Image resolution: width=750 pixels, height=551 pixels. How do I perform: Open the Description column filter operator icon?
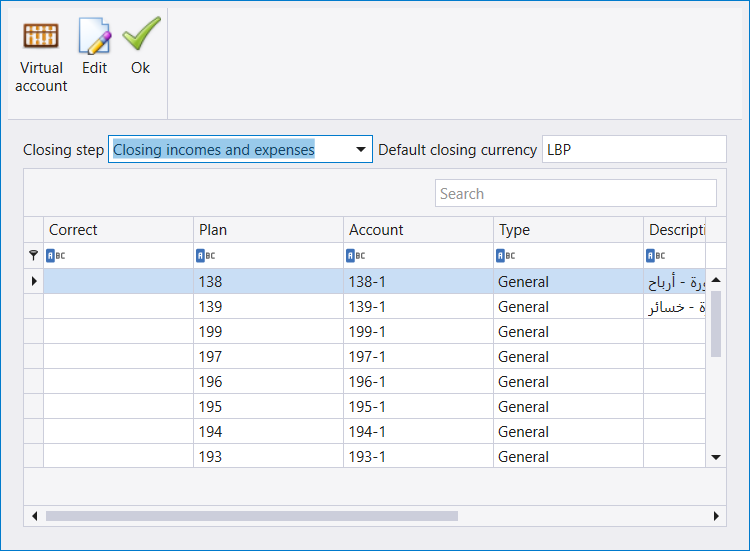click(656, 255)
